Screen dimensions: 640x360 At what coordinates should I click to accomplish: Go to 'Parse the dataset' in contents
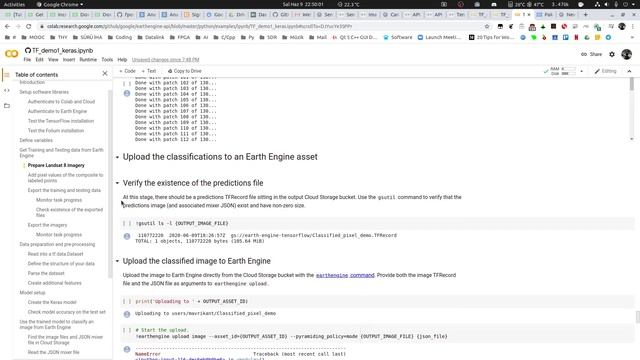point(46,273)
